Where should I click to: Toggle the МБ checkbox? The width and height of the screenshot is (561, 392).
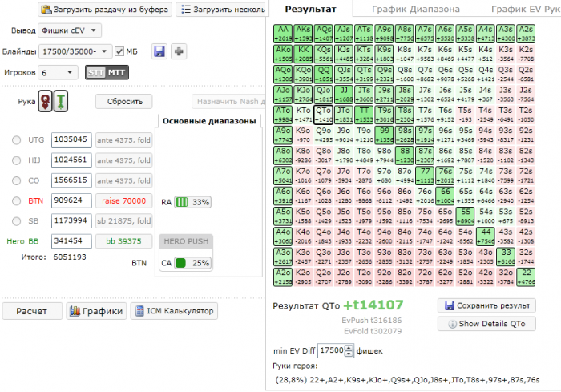pos(119,51)
